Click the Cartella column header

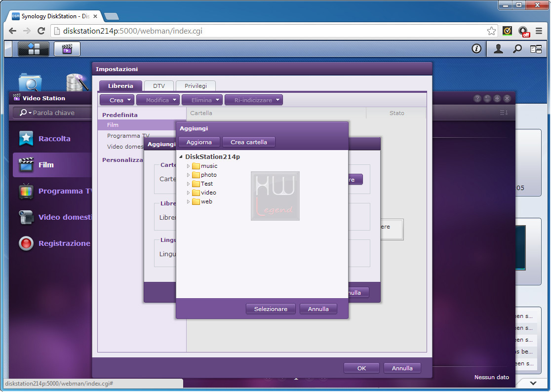(276, 113)
